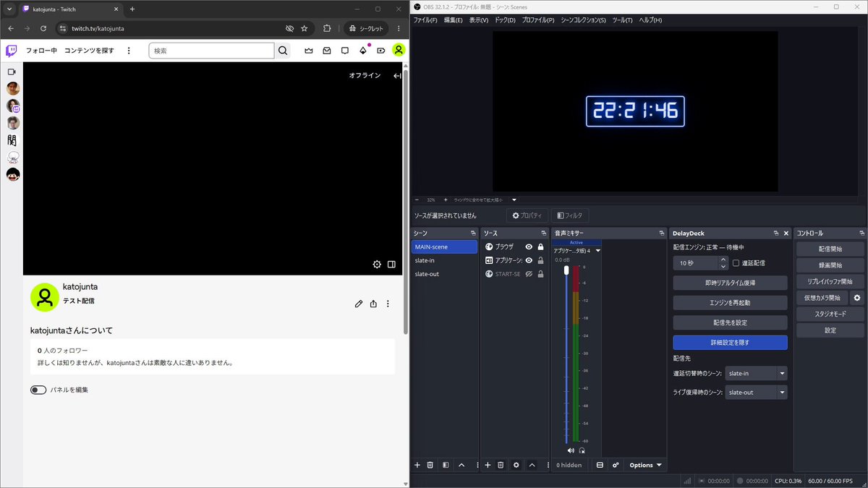Open the ライブ復帰時のシーン dropdown showing slate-out
The height and width of the screenshot is (488, 868).
(x=756, y=393)
